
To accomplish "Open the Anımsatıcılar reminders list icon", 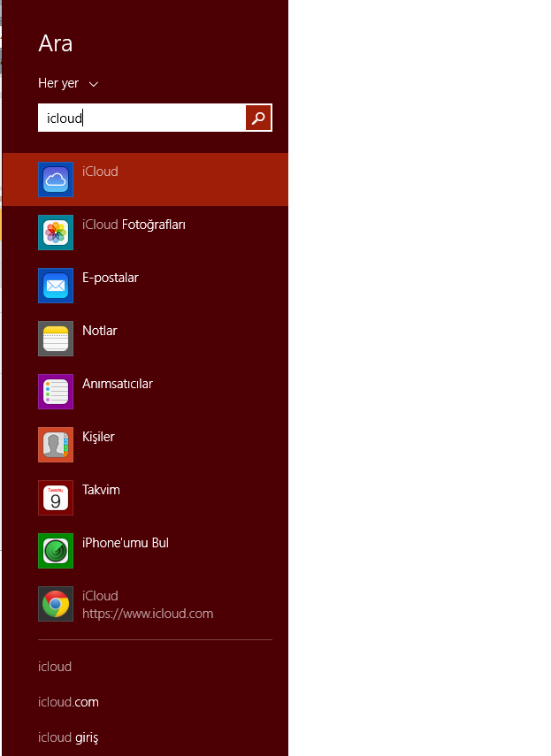I will [x=56, y=392].
